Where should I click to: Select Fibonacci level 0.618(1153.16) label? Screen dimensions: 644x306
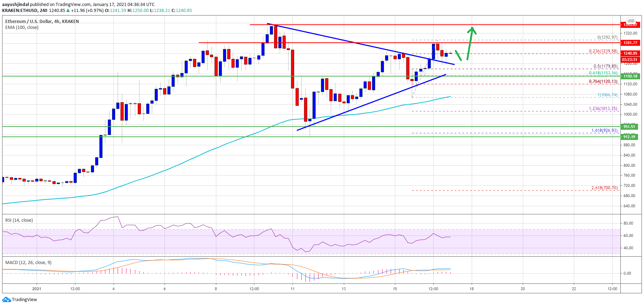click(x=603, y=73)
